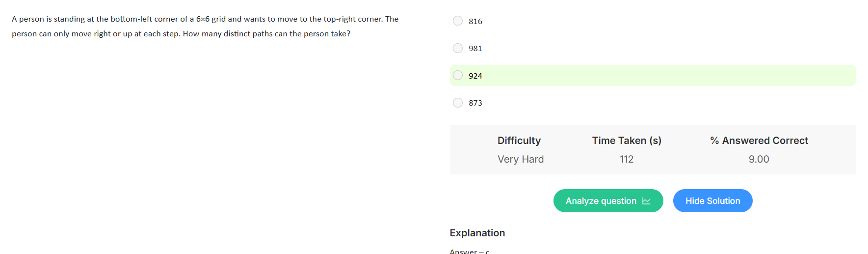868x254 pixels.
Task: Open the Analyze question button
Action: point(608,201)
